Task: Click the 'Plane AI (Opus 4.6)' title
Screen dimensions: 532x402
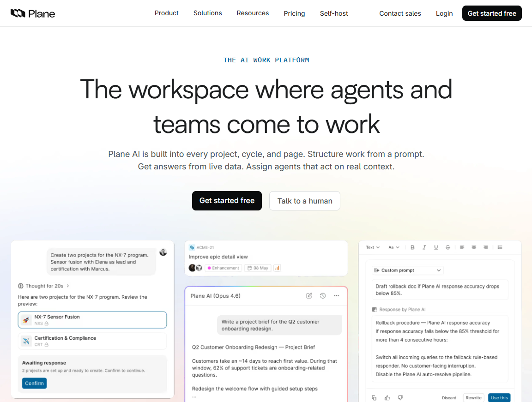Action: tap(216, 296)
